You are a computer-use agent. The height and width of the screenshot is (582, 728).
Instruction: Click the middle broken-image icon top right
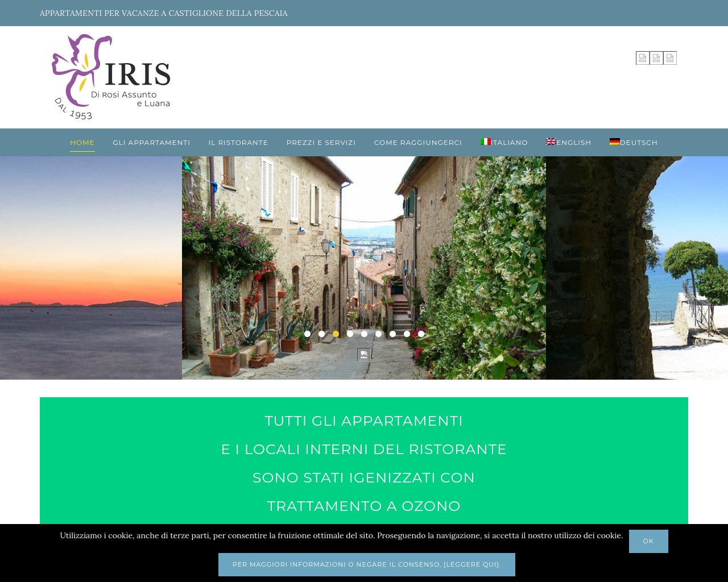[x=656, y=58]
